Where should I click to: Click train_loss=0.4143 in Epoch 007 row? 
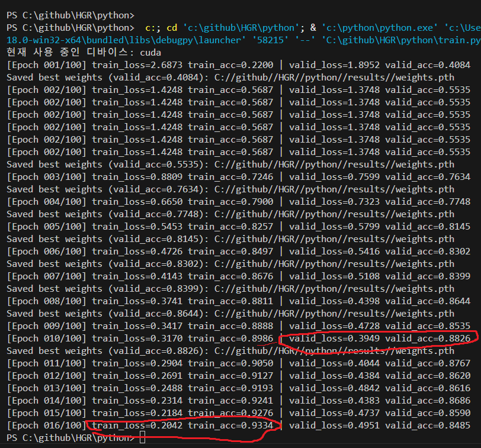pyautogui.click(x=137, y=276)
